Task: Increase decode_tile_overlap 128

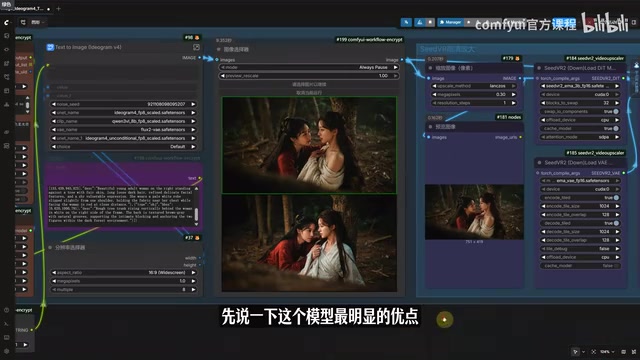Action: click(617, 240)
